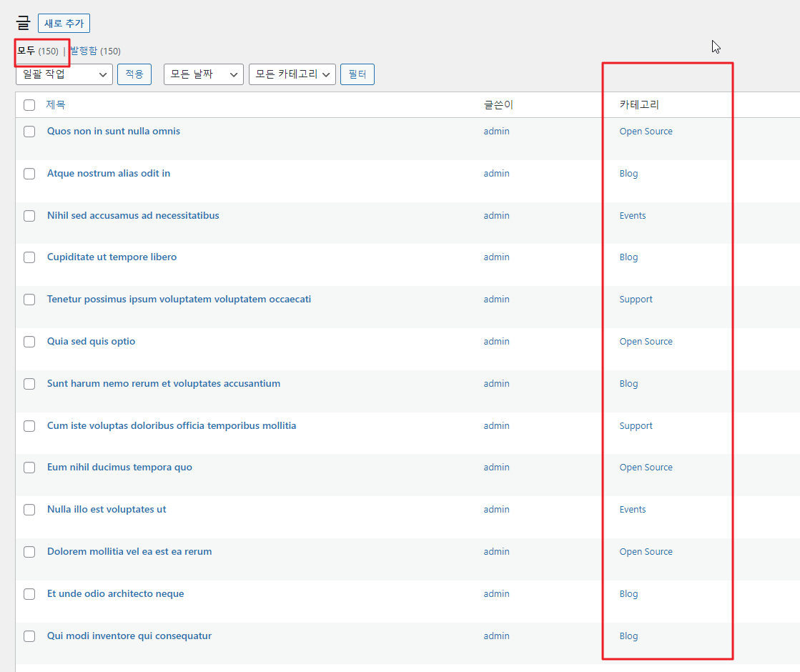The width and height of the screenshot is (800, 672).
Task: Click Blog category in Et unde odio row
Action: click(x=628, y=593)
